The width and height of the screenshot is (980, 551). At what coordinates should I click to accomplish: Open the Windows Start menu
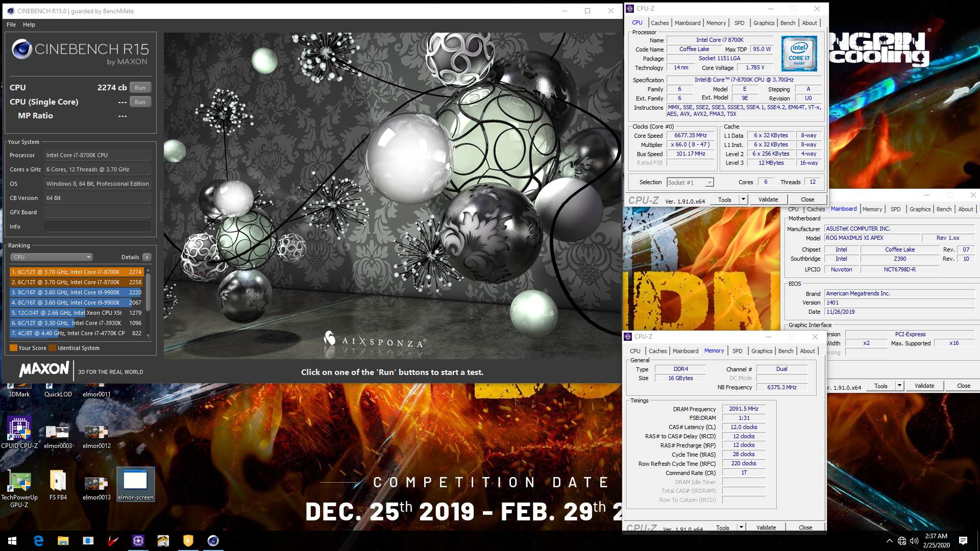12,541
